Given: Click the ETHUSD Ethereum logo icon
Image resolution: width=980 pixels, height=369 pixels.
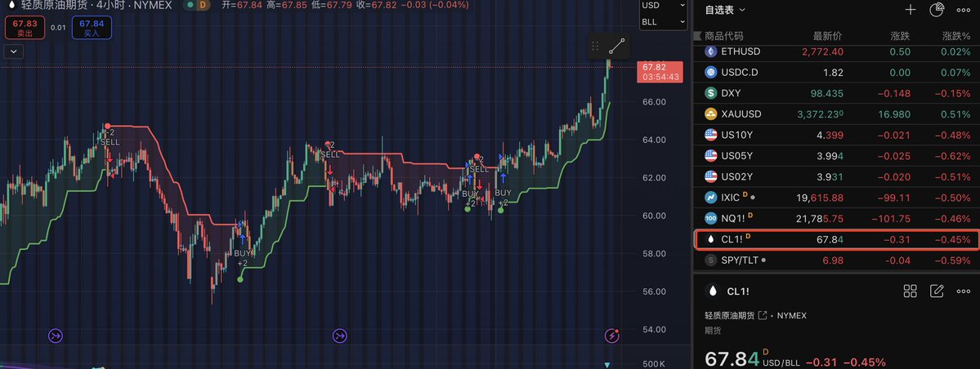Looking at the screenshot, I should pos(710,51).
